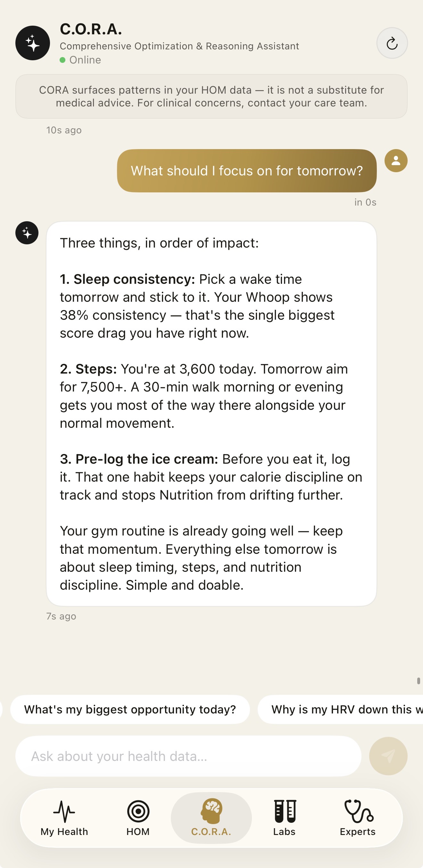The height and width of the screenshot is (868, 423).
Task: Select the C.O.R.A. brain tab
Action: click(x=211, y=818)
